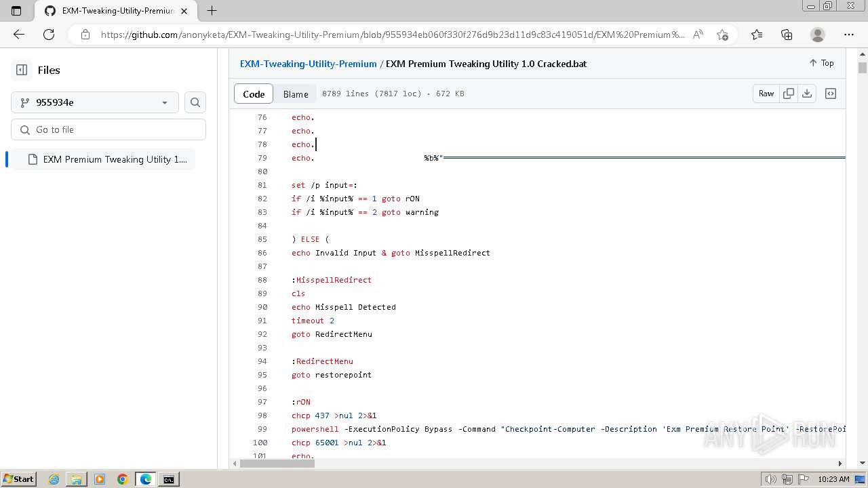The image size is (868, 488).
Task: Click the browser address bar URL
Action: coord(393,35)
